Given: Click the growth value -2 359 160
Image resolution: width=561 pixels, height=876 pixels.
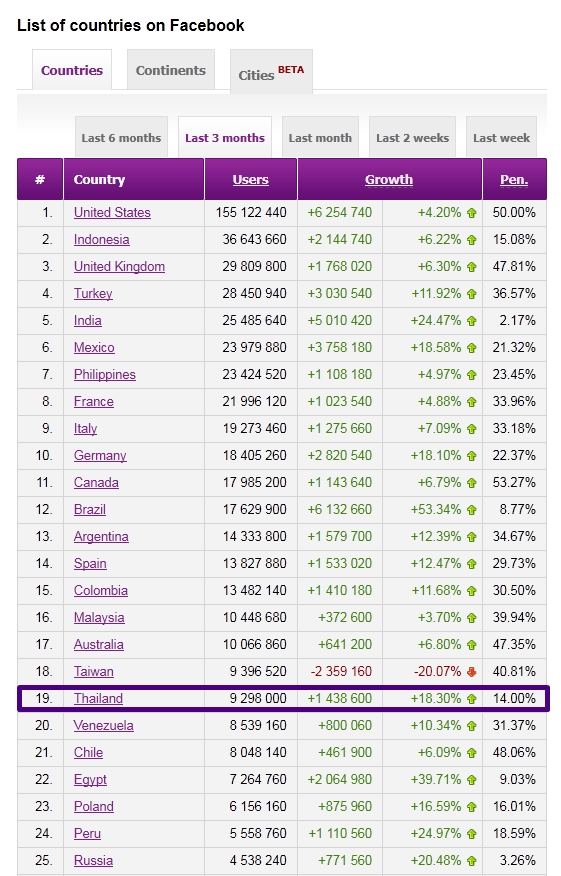Looking at the screenshot, I should [341, 671].
